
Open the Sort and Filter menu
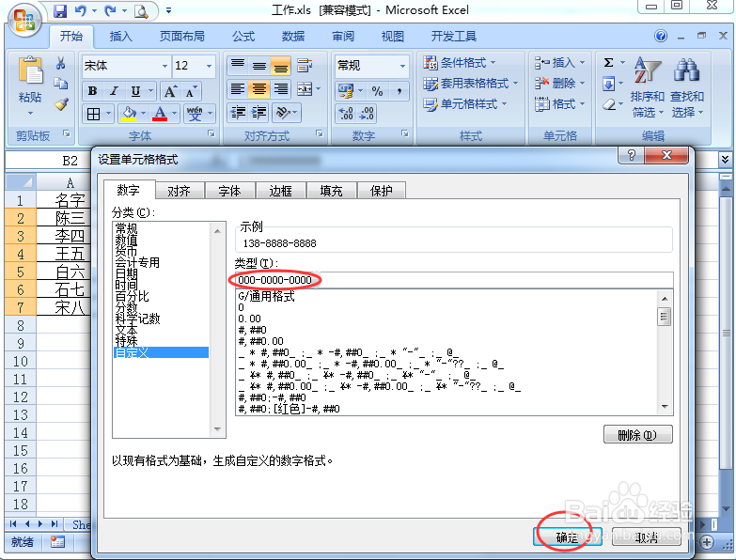(648, 88)
